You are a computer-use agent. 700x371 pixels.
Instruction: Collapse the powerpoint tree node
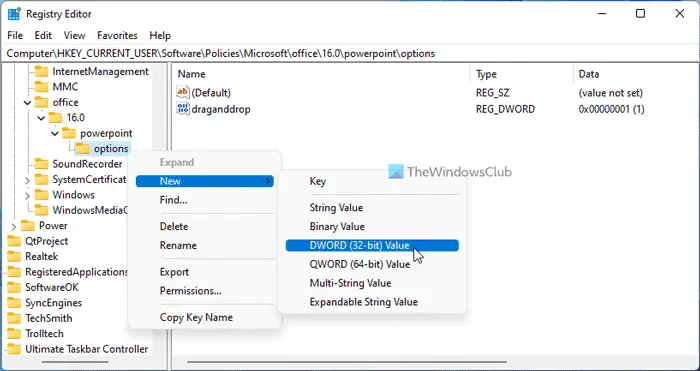click(55, 133)
